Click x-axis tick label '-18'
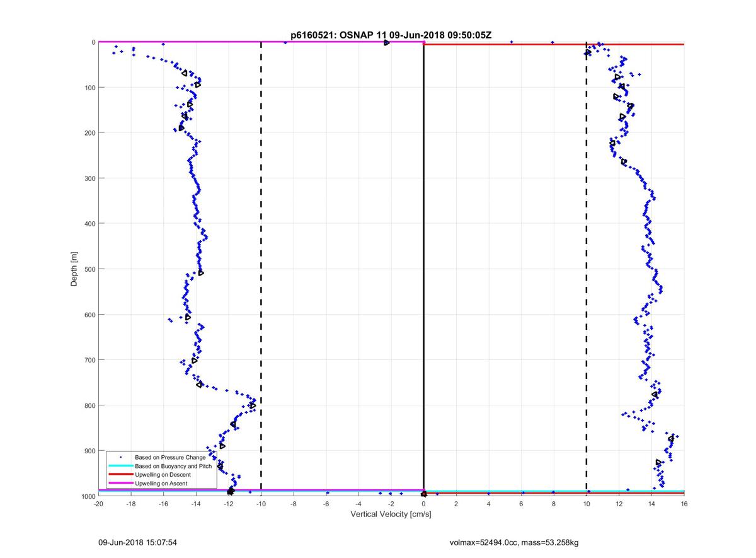This screenshot has height=558, width=756. tap(131, 504)
